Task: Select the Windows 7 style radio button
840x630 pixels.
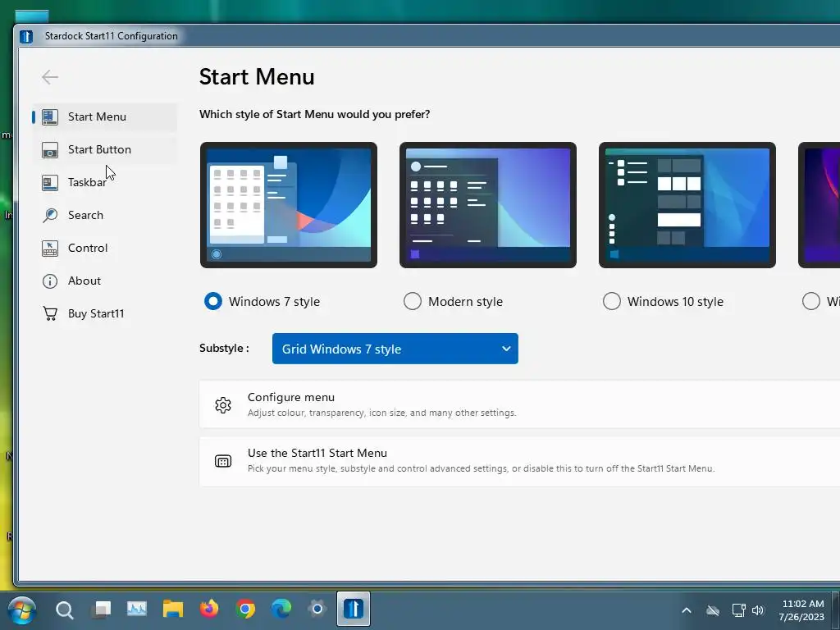Action: (x=213, y=301)
